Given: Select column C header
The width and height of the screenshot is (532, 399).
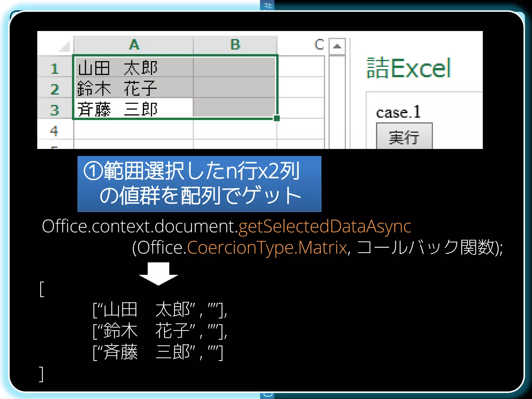Looking at the screenshot, I should click(x=319, y=45).
